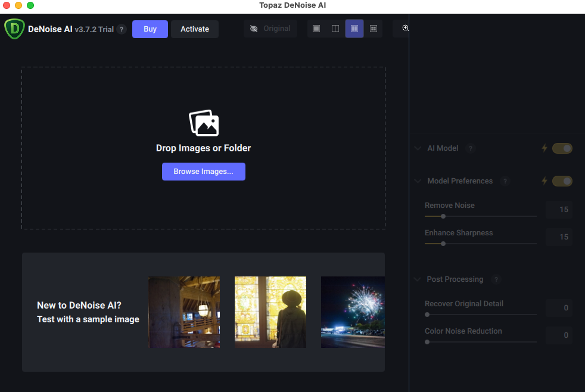Image resolution: width=585 pixels, height=392 pixels.
Task: Click the Buy button
Action: click(x=150, y=29)
